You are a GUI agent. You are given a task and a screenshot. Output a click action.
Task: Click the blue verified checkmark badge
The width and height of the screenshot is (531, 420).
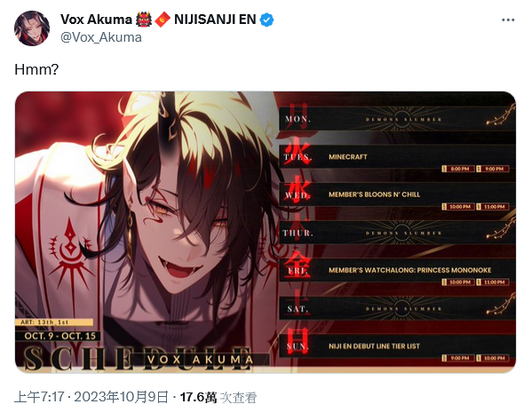click(267, 20)
